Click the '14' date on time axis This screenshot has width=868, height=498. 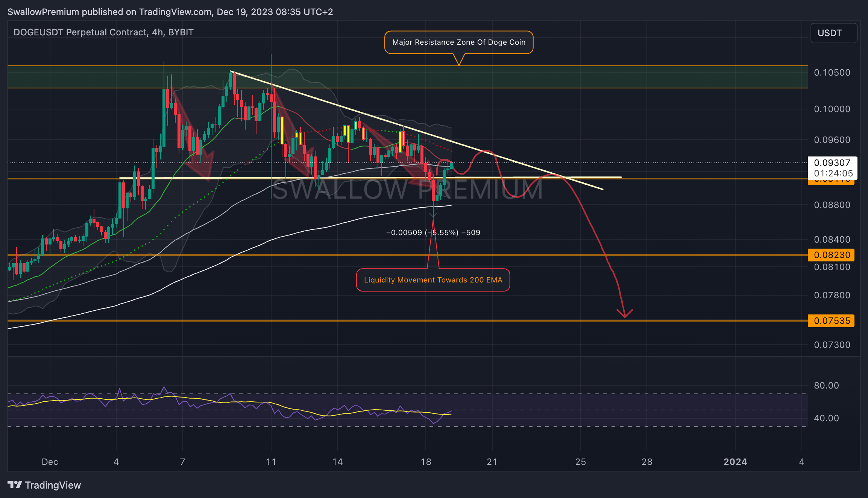pyautogui.click(x=337, y=462)
